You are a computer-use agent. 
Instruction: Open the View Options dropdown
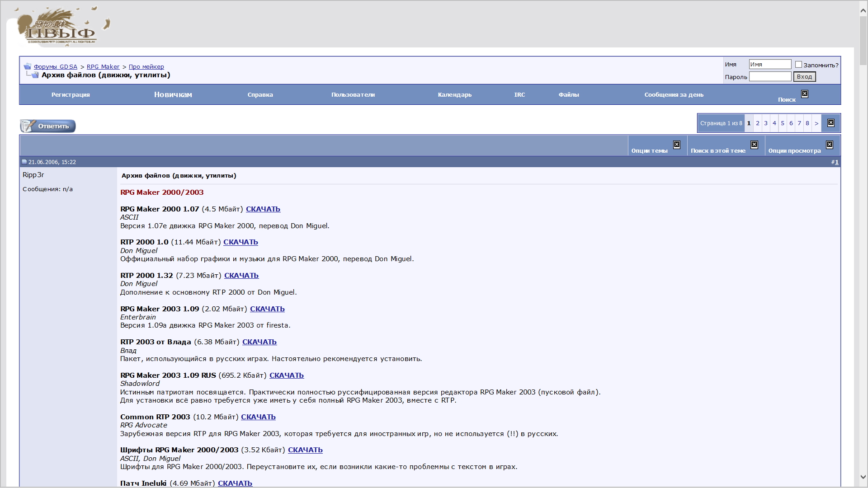794,150
